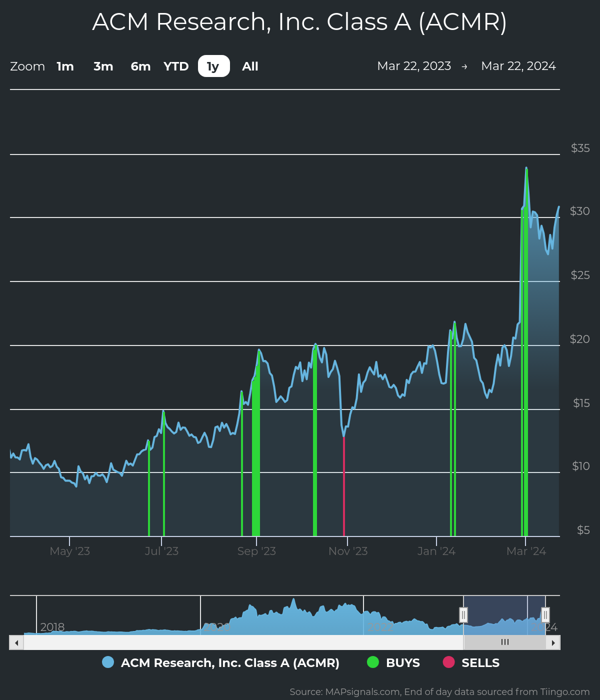The height and width of the screenshot is (700, 600).
Task: Switch to the YTD zoom view
Action: pyautogui.click(x=176, y=66)
